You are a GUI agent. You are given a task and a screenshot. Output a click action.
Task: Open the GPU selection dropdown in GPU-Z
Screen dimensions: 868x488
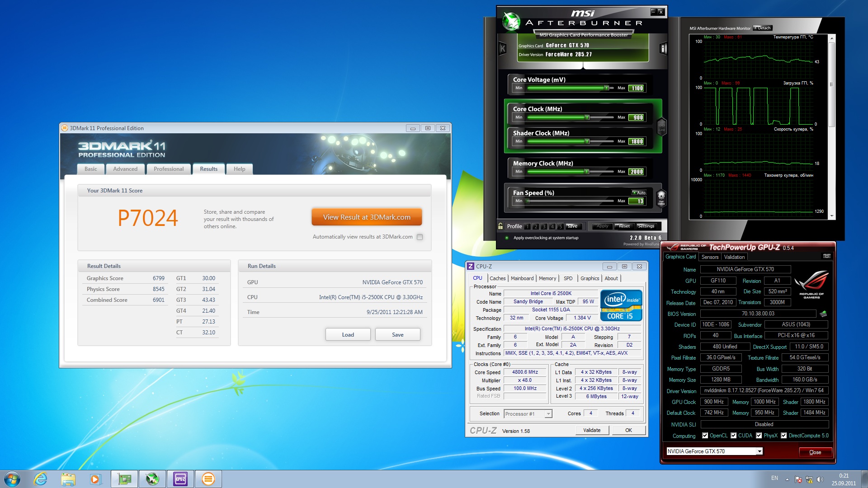click(x=759, y=451)
